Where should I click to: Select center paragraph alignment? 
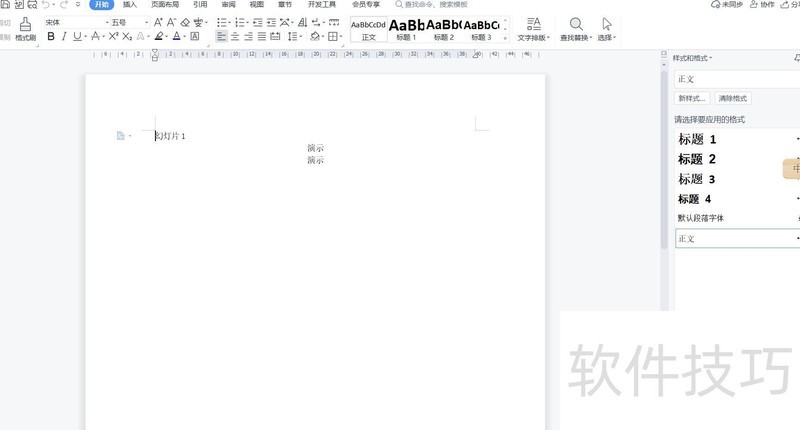coord(235,36)
